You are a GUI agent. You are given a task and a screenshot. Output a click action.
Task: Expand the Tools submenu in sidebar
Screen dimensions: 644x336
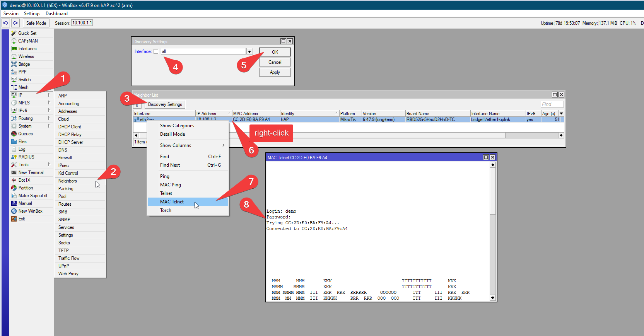(x=49, y=164)
